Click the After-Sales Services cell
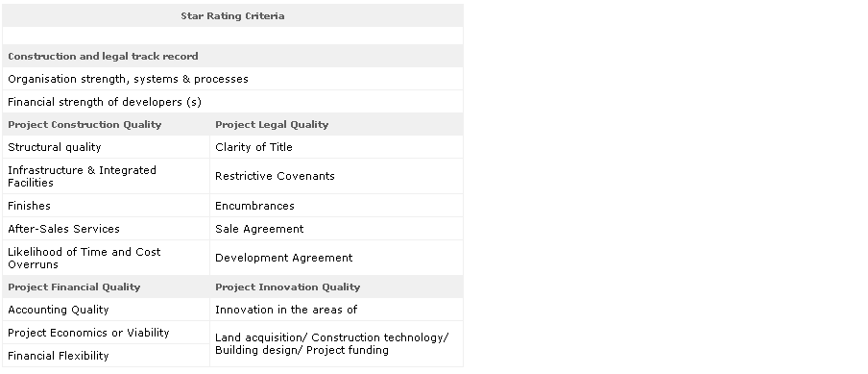 pyautogui.click(x=106, y=228)
